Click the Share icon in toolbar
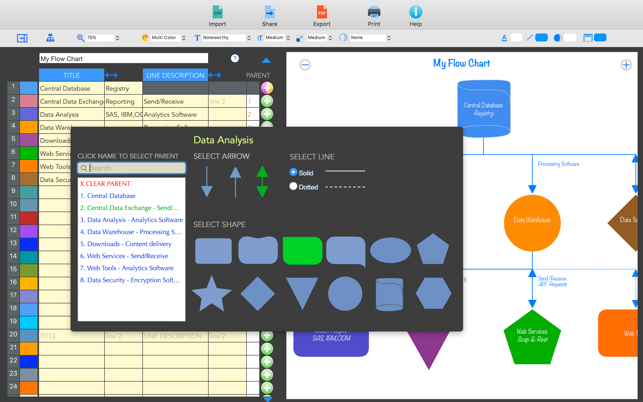 269,12
